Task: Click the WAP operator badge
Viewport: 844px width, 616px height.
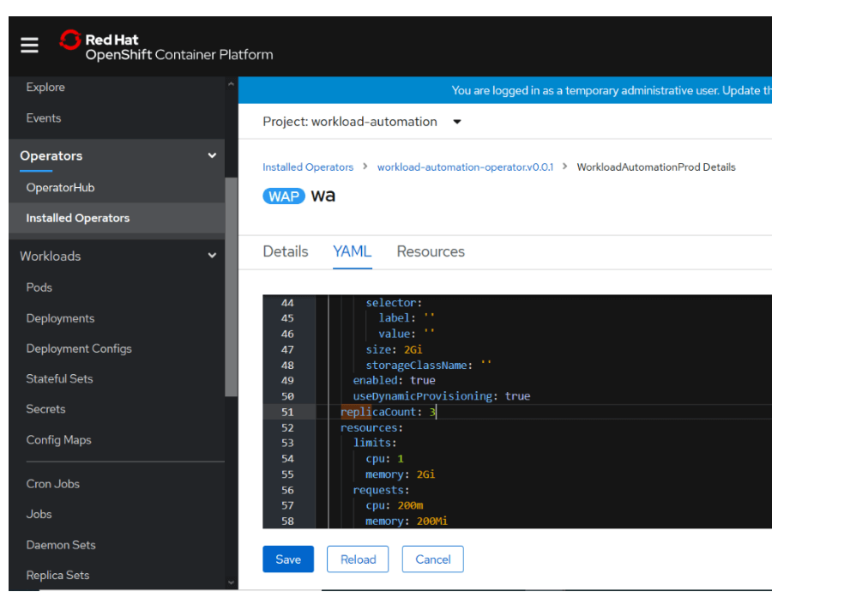Action: (x=284, y=196)
